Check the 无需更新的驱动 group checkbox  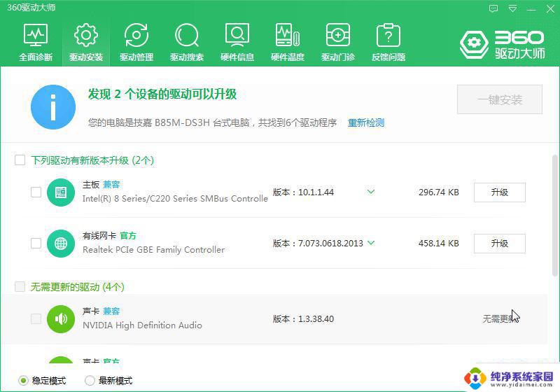pyautogui.click(x=20, y=286)
